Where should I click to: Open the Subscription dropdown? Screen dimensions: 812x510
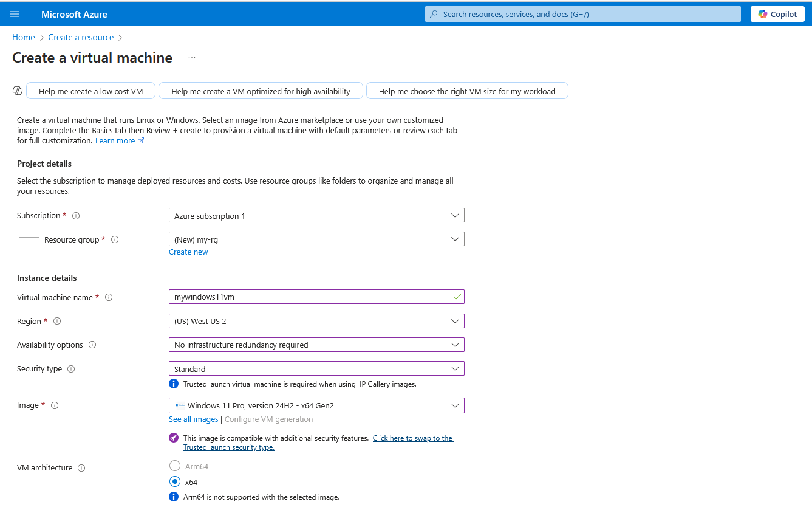click(x=316, y=215)
